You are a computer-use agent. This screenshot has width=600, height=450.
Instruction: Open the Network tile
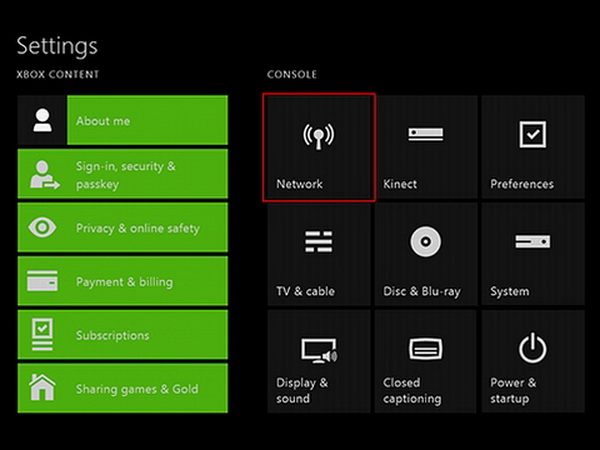coord(319,147)
